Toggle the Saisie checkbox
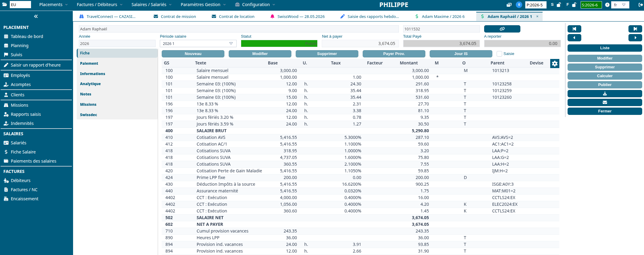644x255 pixels. [x=499, y=54]
